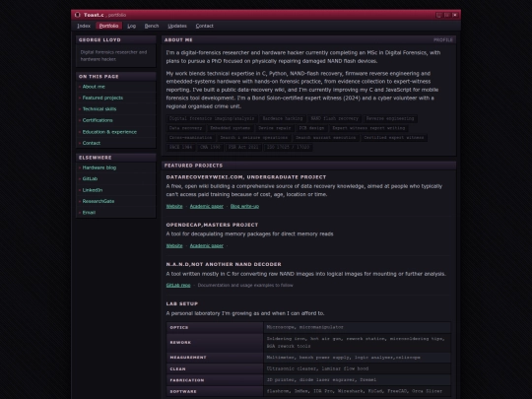Click the Email link in the sidebar

(89, 213)
